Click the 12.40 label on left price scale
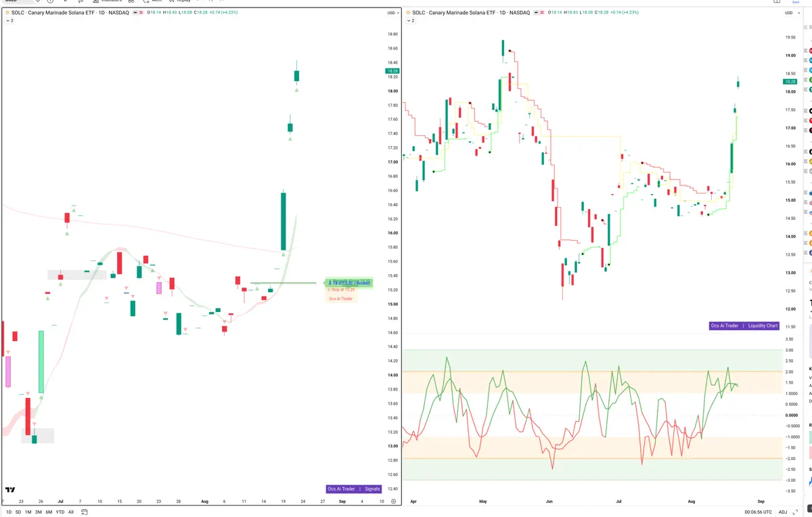The width and height of the screenshot is (812, 517). (392, 489)
